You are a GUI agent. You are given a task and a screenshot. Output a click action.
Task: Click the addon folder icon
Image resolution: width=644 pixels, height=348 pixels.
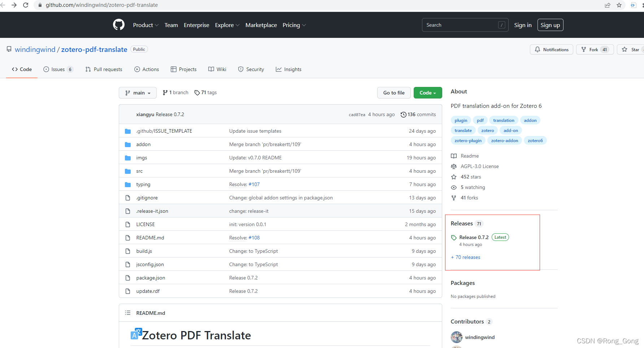[128, 144]
